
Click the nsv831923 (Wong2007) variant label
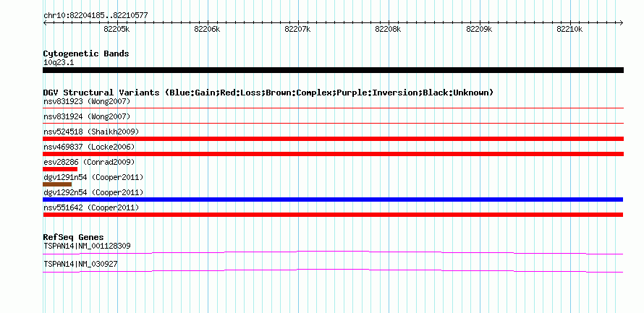[87, 101]
